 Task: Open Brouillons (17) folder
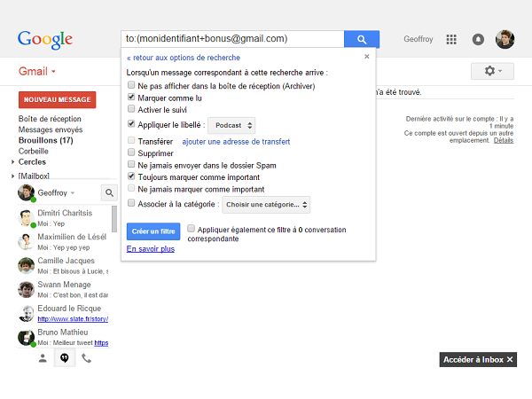click(46, 140)
